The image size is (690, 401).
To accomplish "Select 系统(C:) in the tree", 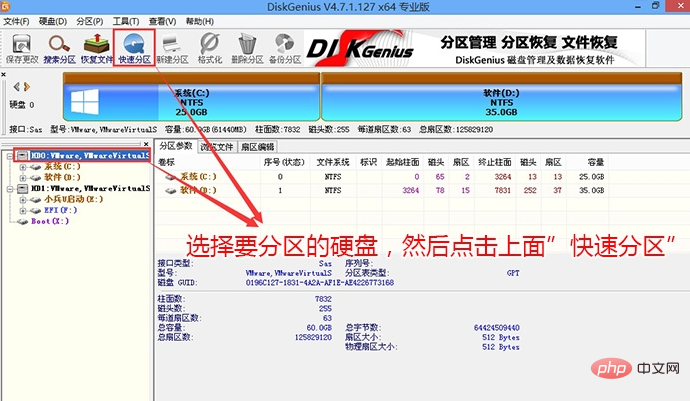I will [x=62, y=166].
